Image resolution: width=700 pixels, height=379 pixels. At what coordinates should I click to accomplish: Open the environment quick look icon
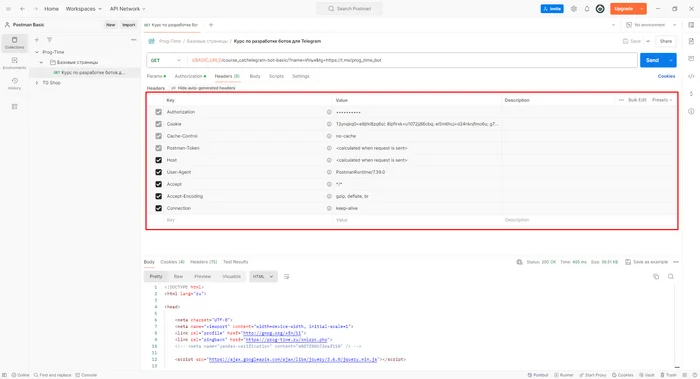tap(691, 25)
